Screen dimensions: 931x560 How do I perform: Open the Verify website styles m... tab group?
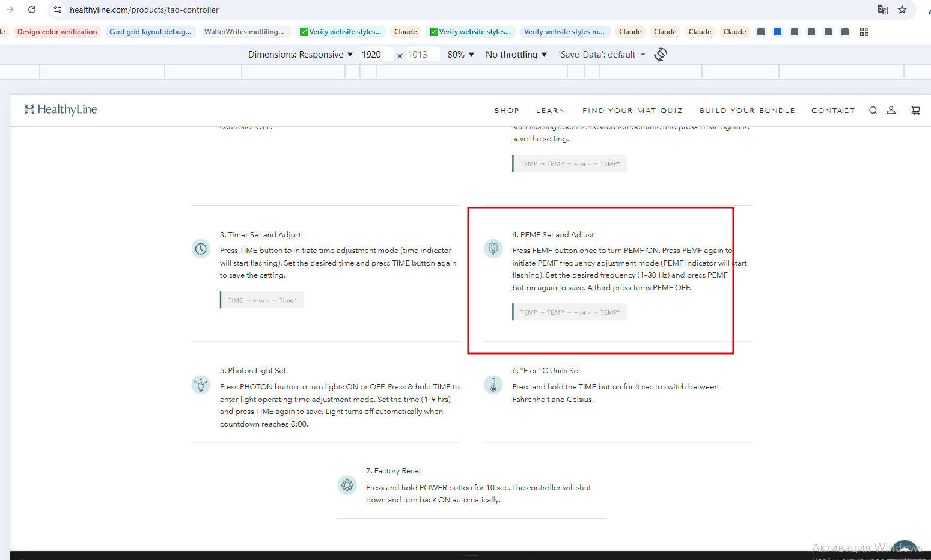click(564, 32)
